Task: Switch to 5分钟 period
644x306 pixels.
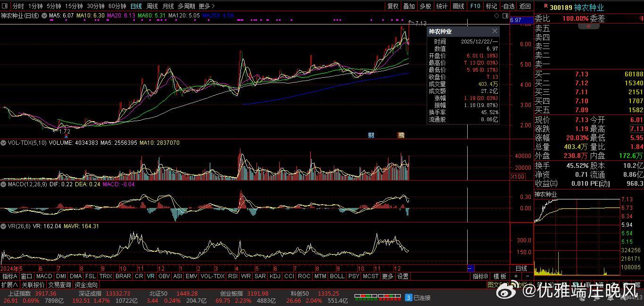Action: pos(54,6)
